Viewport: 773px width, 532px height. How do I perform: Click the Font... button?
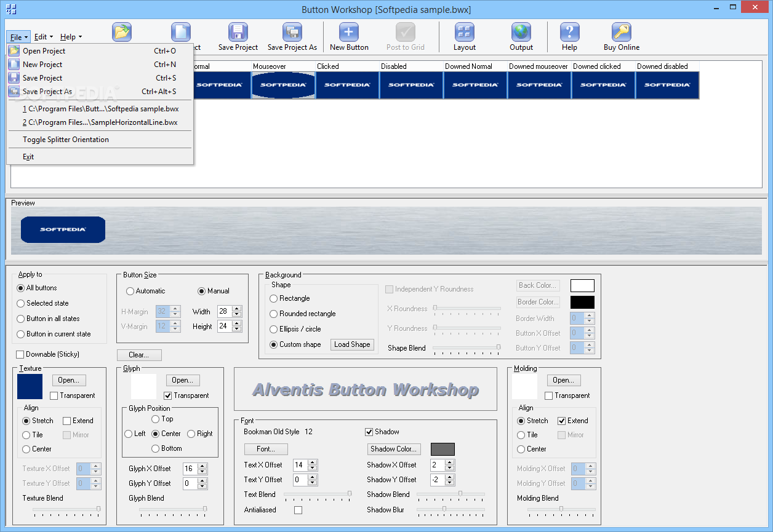pos(266,449)
